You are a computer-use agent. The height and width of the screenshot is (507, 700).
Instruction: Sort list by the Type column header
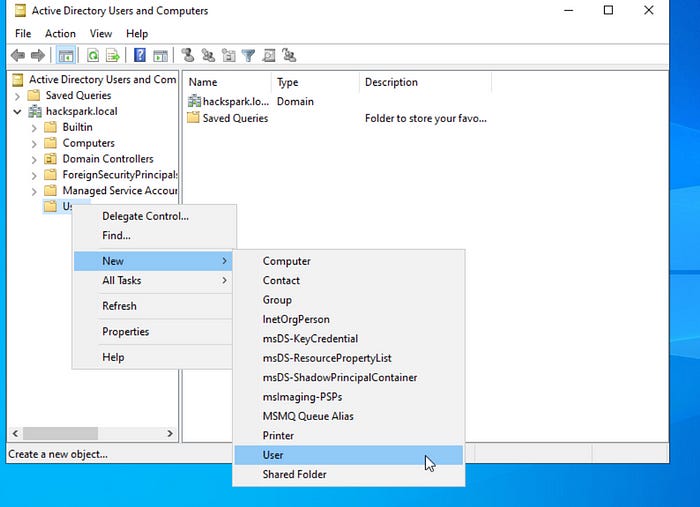coord(315,82)
